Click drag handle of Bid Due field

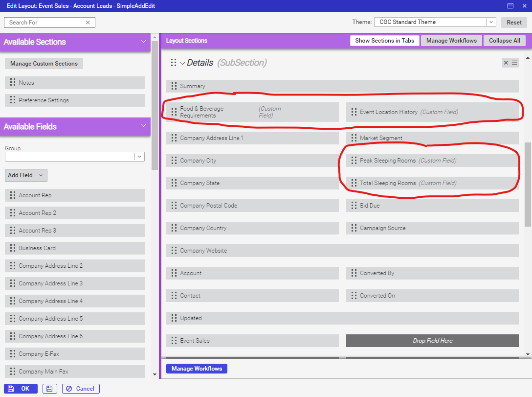click(354, 206)
